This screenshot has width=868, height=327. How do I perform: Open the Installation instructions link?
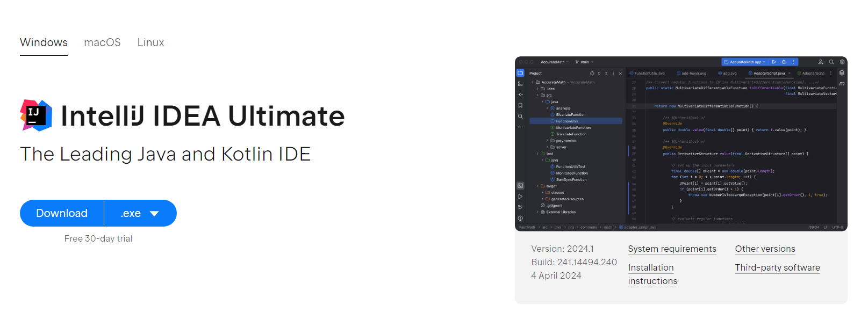[x=652, y=274]
